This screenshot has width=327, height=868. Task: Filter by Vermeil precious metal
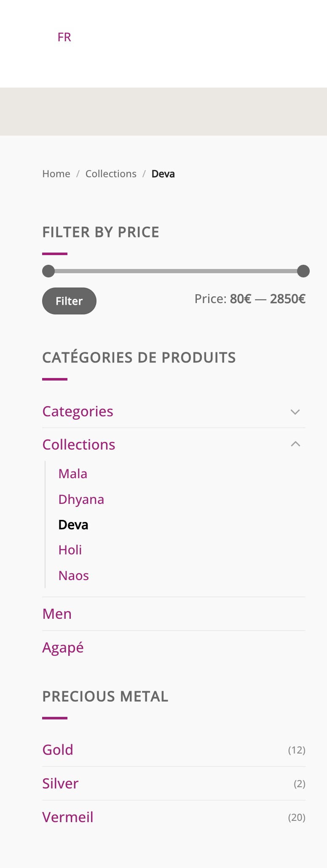pos(68,817)
